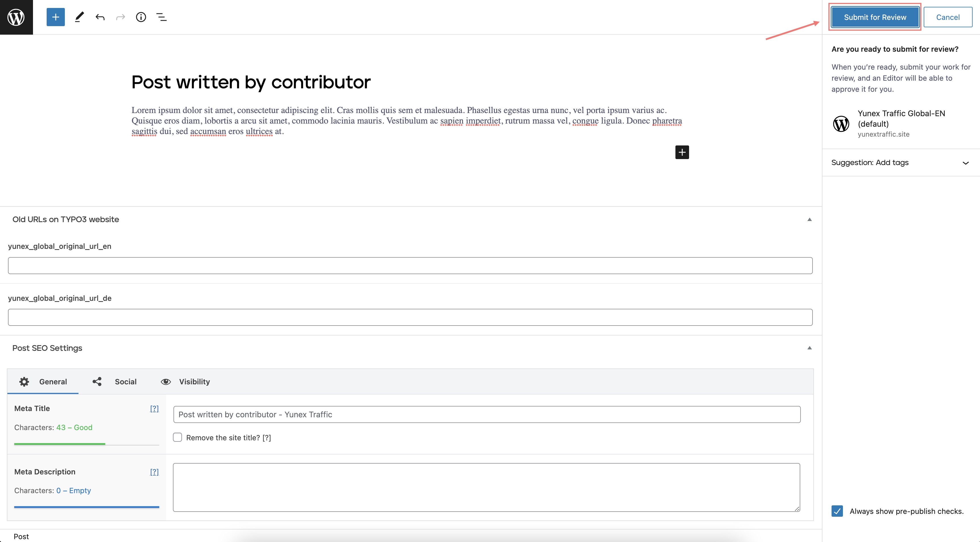The height and width of the screenshot is (542, 980).
Task: Uncheck Always show pre-publish checks
Action: click(x=837, y=511)
